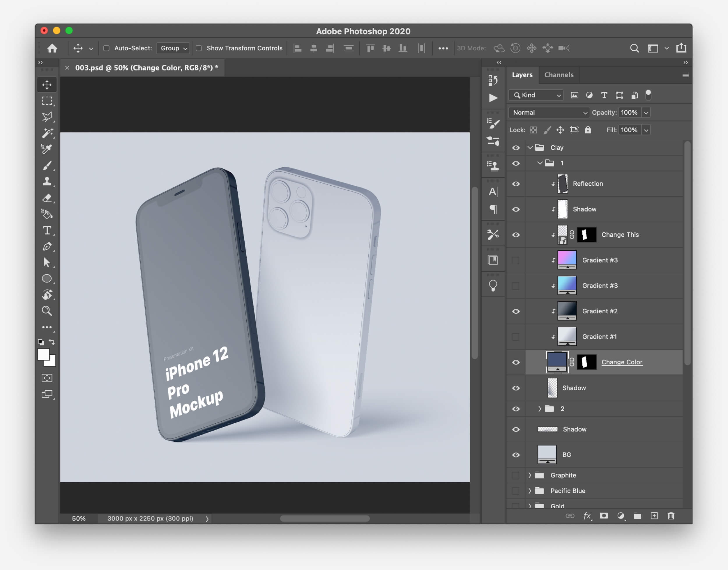Filter layers by type layers icon
Viewport: 728px width, 570px height.
click(604, 95)
